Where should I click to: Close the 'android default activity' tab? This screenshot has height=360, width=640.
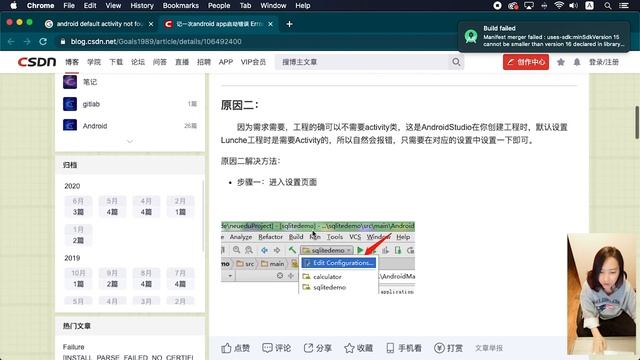(151, 24)
